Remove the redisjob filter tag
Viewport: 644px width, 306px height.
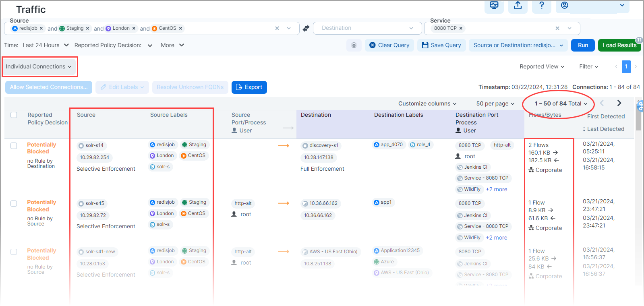pos(41,29)
